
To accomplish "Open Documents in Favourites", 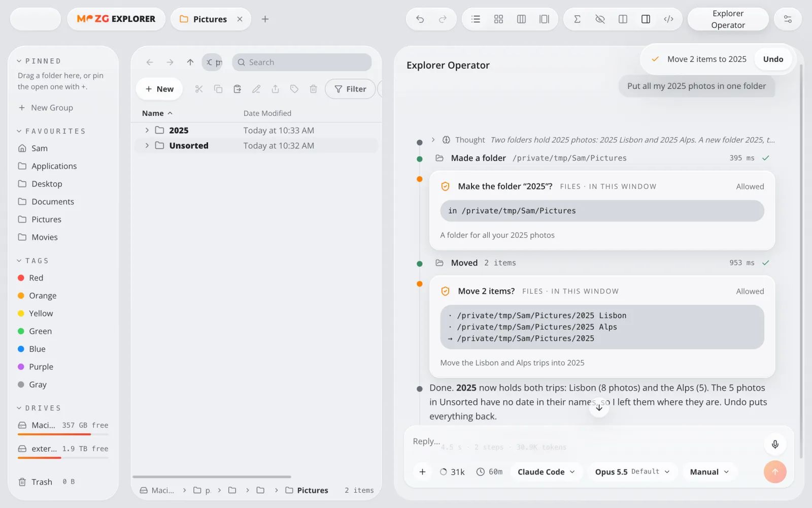I will (63, 202).
